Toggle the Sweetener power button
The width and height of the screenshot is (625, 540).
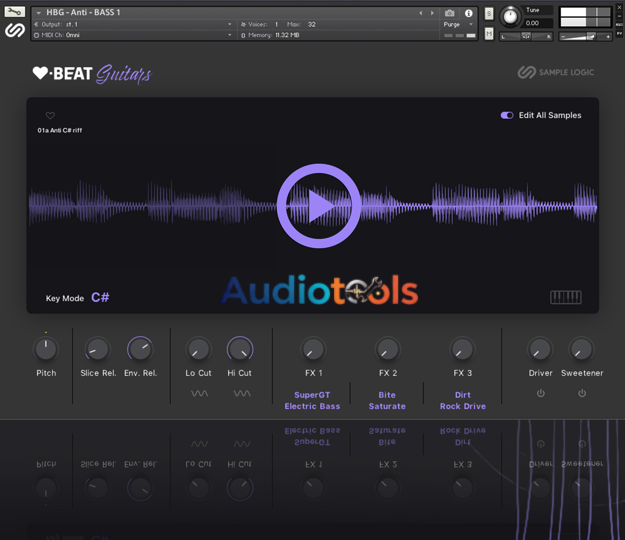[x=582, y=393]
